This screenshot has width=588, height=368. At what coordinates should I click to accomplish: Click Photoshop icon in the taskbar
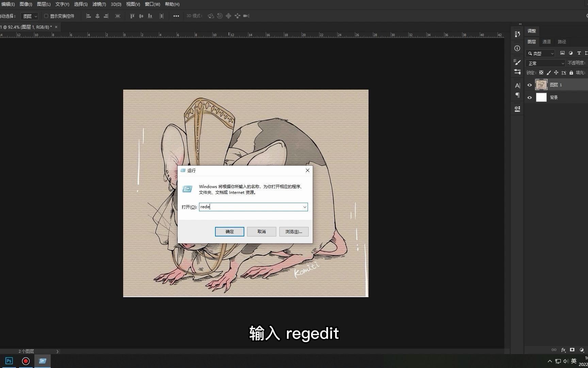click(9, 361)
